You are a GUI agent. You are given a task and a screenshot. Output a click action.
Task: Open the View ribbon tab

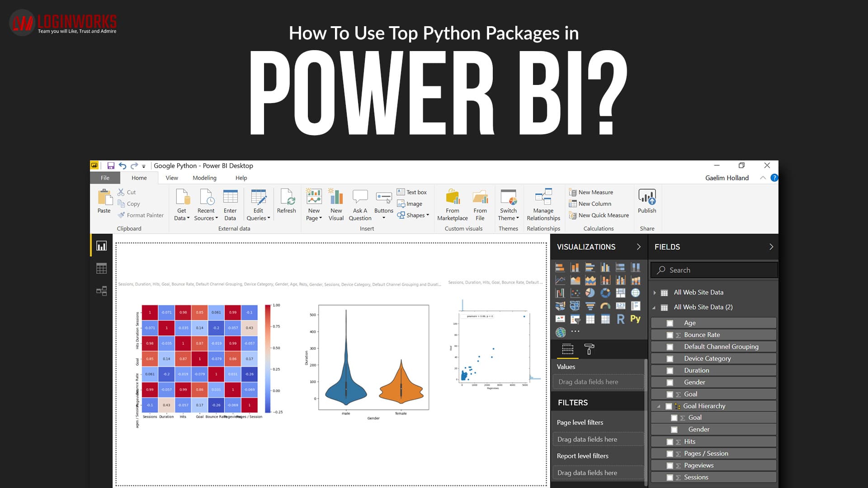(x=171, y=178)
